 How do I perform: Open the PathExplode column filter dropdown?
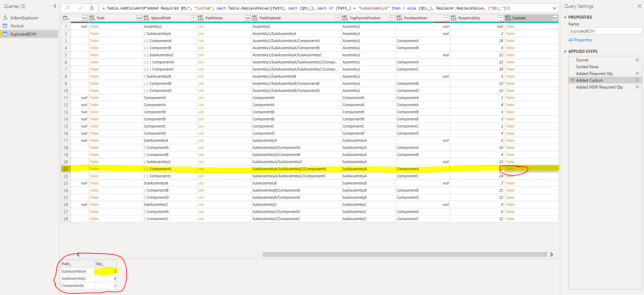[338, 18]
